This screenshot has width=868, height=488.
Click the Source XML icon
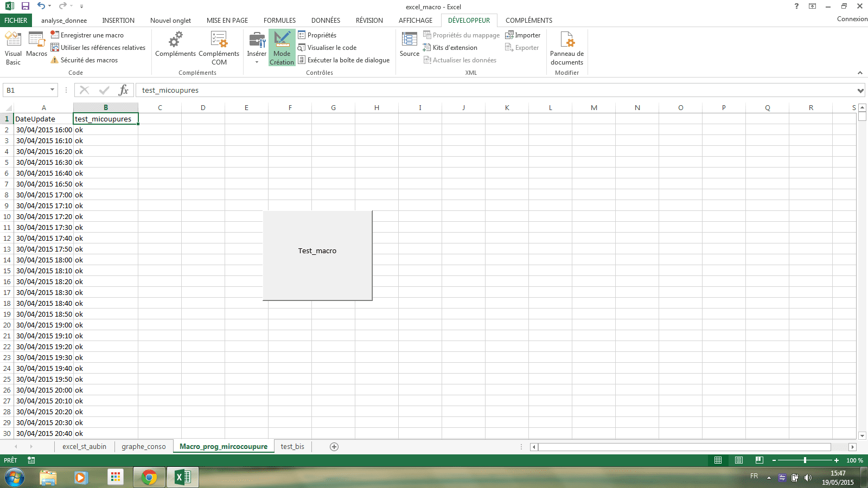[409, 44]
